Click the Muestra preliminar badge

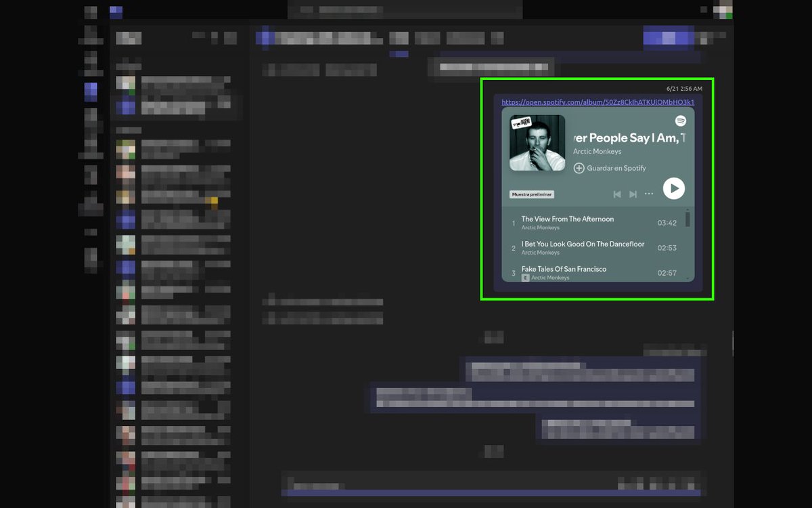(x=532, y=194)
